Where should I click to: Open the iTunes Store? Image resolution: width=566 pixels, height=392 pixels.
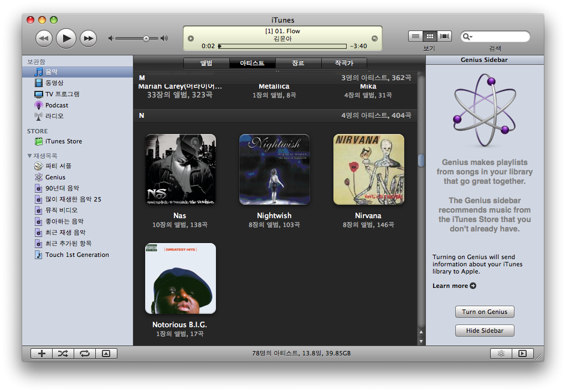tap(78, 141)
